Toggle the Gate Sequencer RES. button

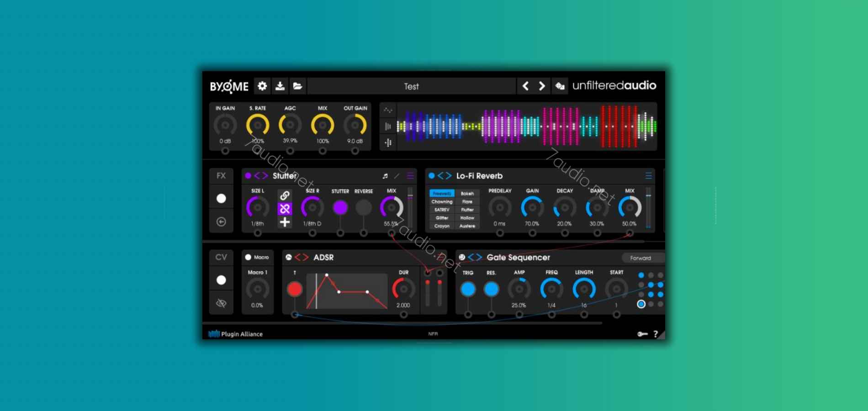point(491,289)
